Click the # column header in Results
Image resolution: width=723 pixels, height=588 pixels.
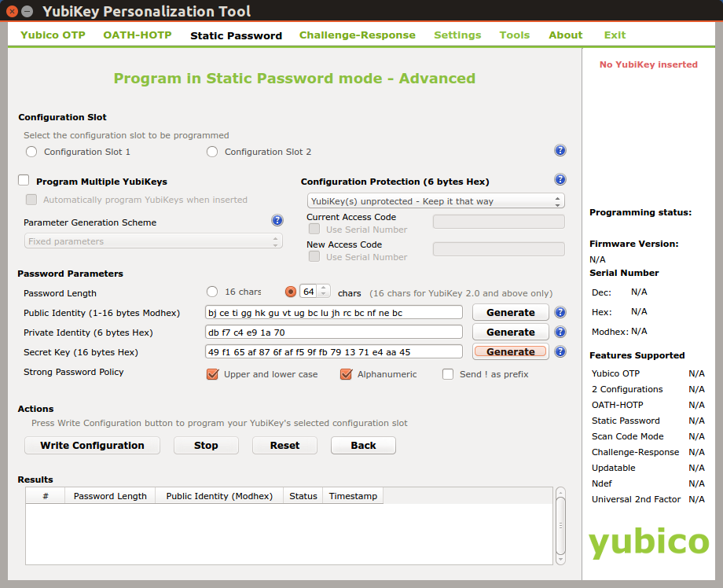tap(46, 496)
